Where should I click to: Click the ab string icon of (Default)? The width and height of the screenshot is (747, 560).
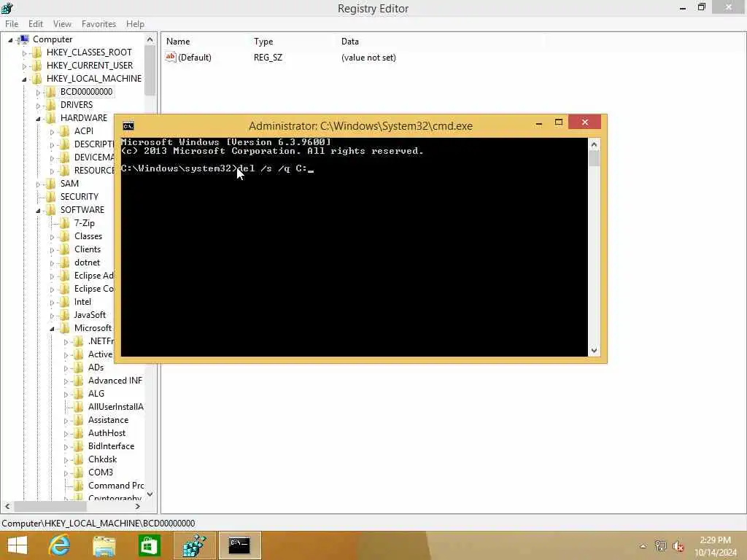170,57
